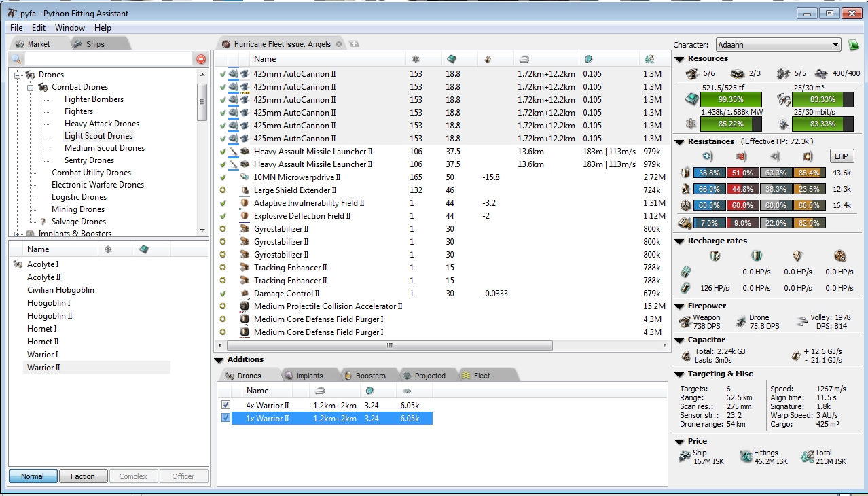Uncheck the 1x Warrior II drone checkbox
The width and height of the screenshot is (868, 496).
point(226,418)
